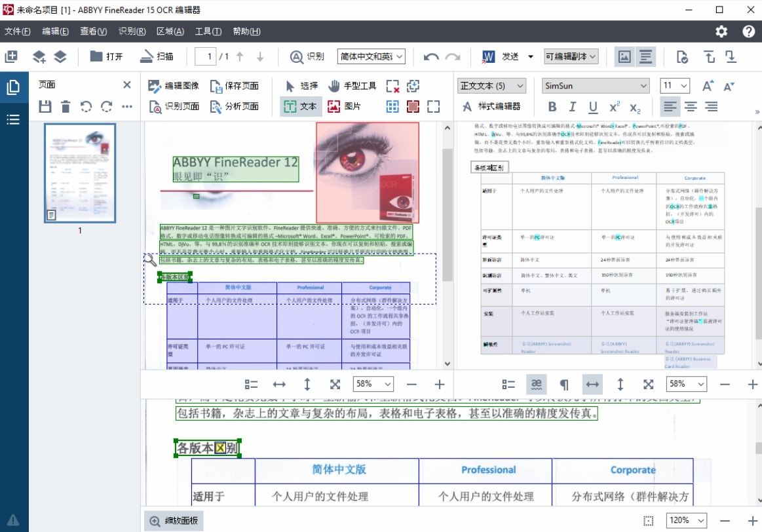Screen dimensions: 762x532
Task: Click the add new page icon
Action: tap(11, 56)
